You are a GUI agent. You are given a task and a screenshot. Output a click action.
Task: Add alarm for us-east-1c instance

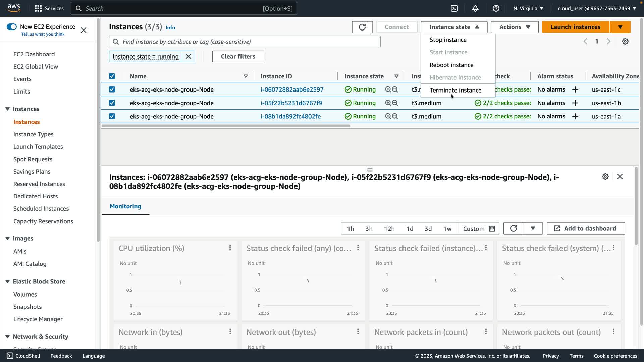(x=575, y=89)
